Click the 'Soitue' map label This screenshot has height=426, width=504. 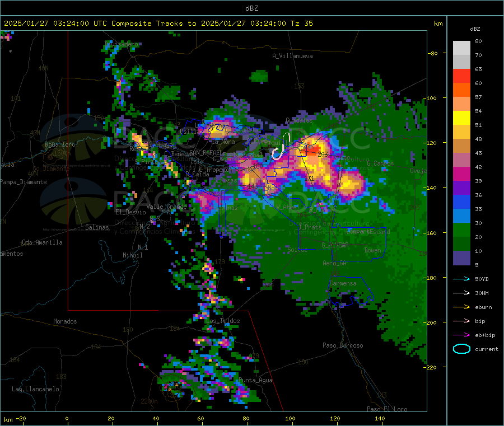coord(297,250)
